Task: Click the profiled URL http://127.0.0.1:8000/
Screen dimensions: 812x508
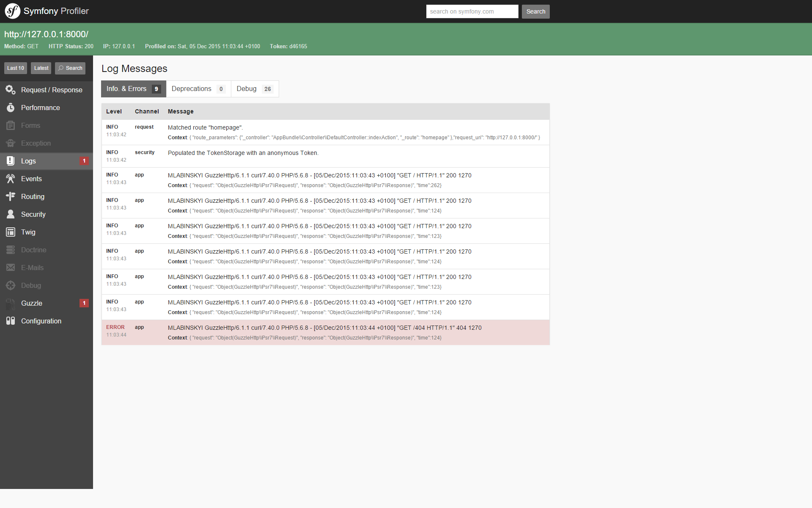Action: click(46, 34)
